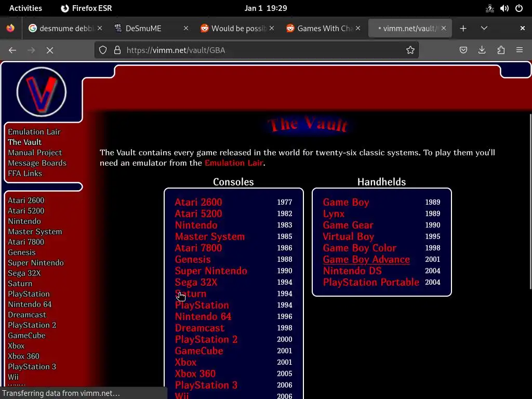Open PlayStation 2 in Consoles list
The height and width of the screenshot is (399, 532).
click(206, 339)
